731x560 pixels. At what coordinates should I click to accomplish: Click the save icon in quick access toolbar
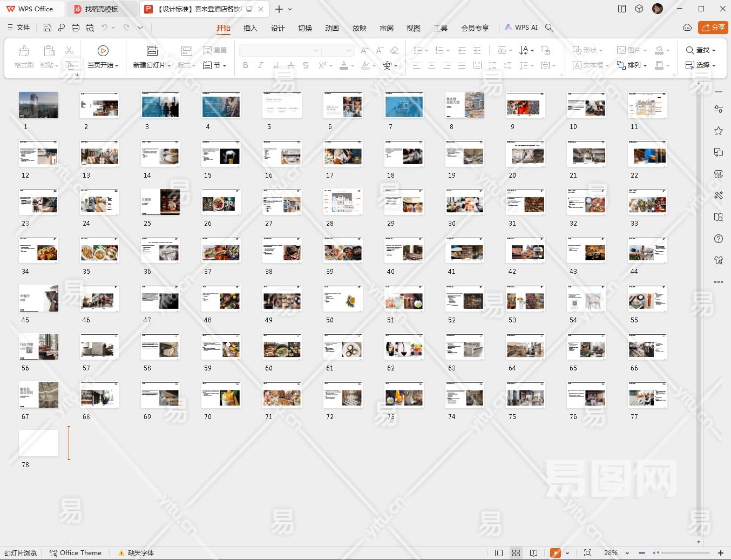point(48,28)
